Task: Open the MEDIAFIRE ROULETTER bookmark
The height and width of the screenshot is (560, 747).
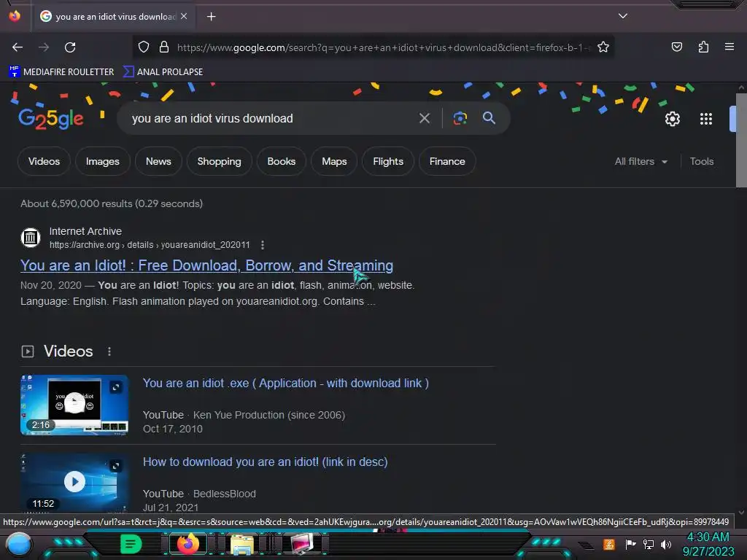Action: pos(61,72)
